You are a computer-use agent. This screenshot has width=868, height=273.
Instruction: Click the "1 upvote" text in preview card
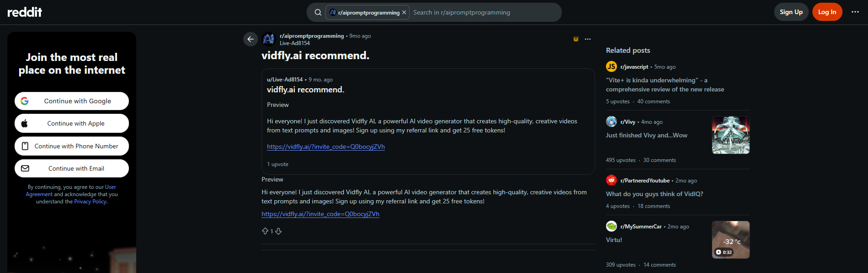[x=277, y=164]
